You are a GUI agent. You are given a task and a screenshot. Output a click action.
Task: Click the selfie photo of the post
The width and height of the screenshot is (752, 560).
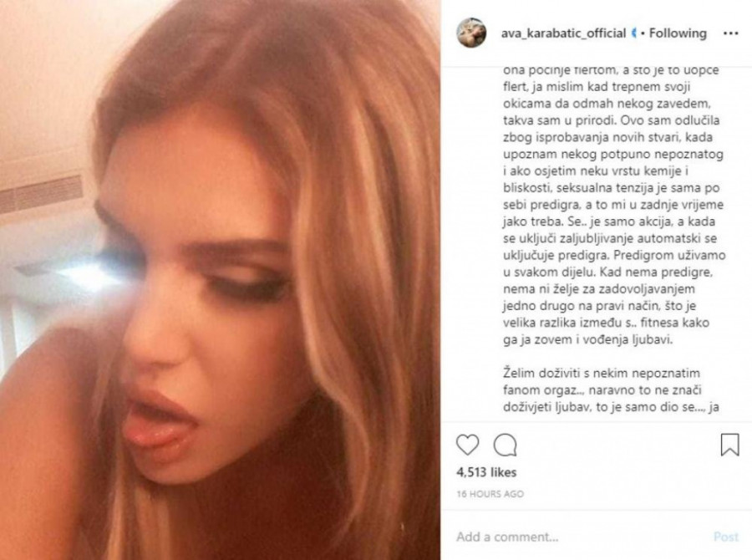pos(220,280)
